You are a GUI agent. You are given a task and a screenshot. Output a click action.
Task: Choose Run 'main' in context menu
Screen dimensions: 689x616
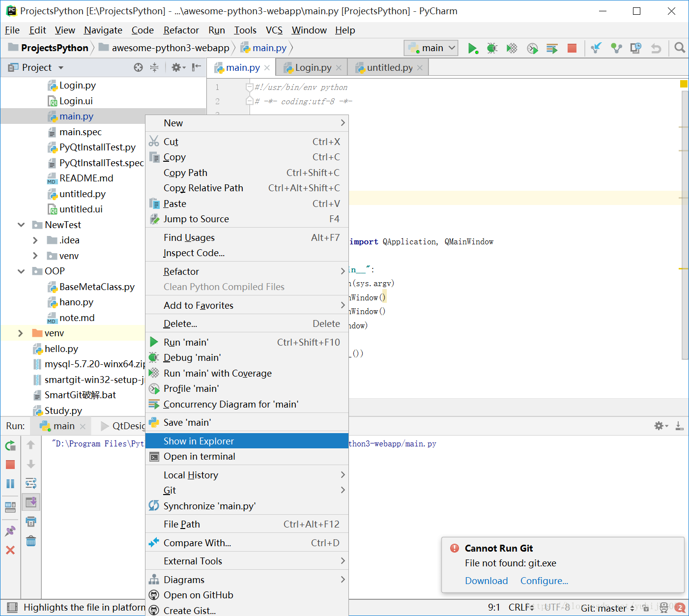click(x=247, y=342)
